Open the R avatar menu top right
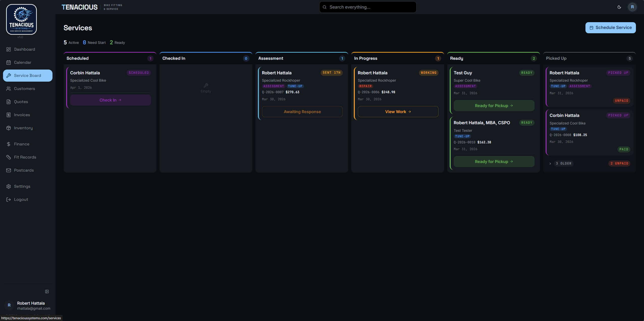The height and width of the screenshot is (321, 644). [x=632, y=7]
